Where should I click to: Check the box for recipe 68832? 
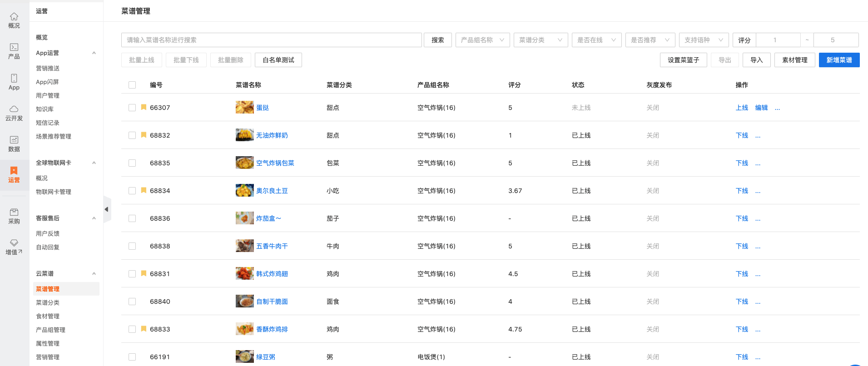pos(132,135)
